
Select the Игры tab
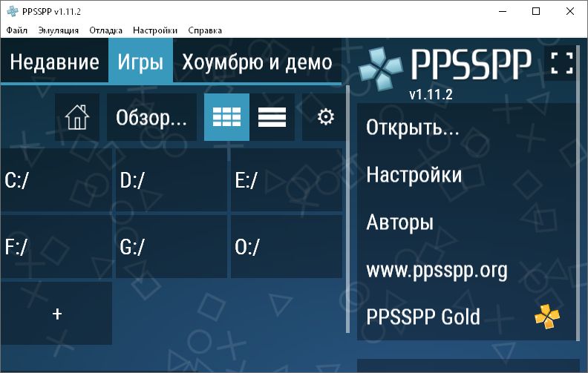[x=140, y=62]
